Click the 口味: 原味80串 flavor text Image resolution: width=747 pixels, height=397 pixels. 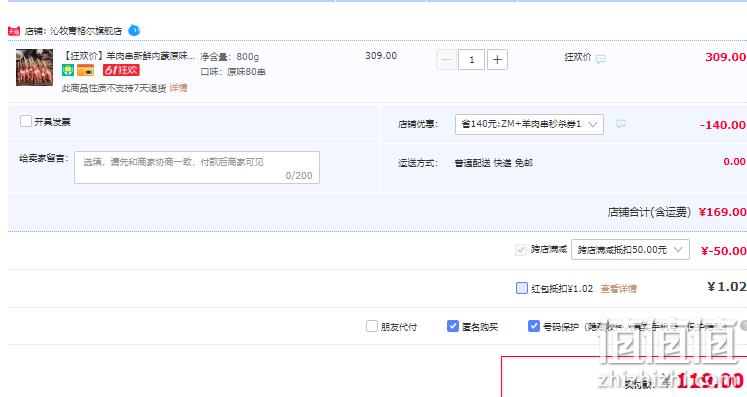click(233, 72)
